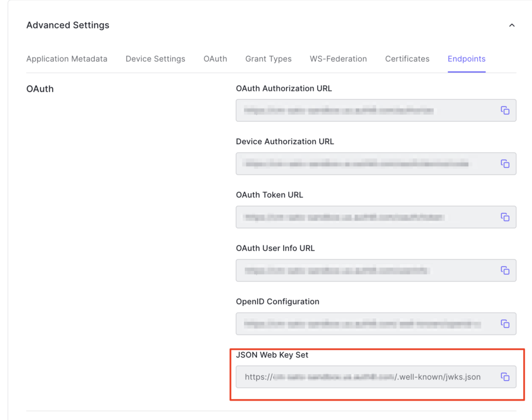Switch to the WS-Federation tab
Viewport: 532px width, 420px height.
(x=338, y=58)
